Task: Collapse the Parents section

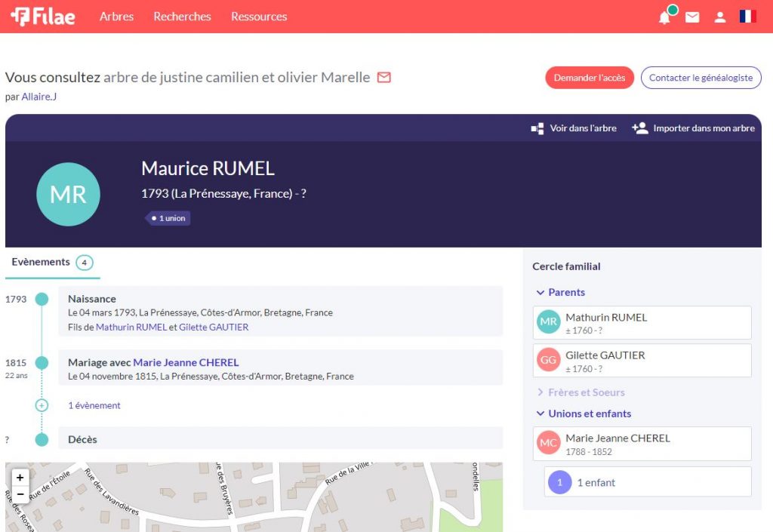Action: pyautogui.click(x=560, y=293)
